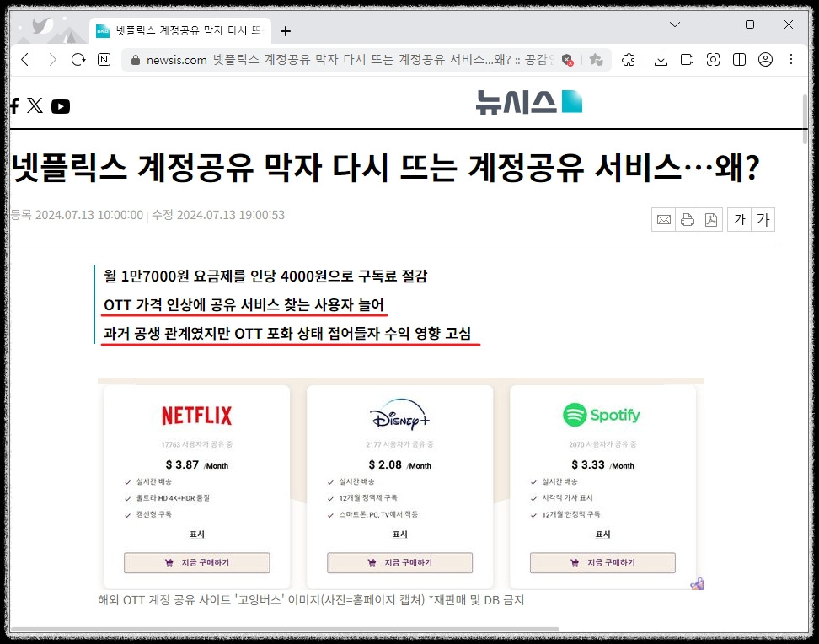Click the article headline text
Viewport: 819px width, 644px height.
coord(385,167)
